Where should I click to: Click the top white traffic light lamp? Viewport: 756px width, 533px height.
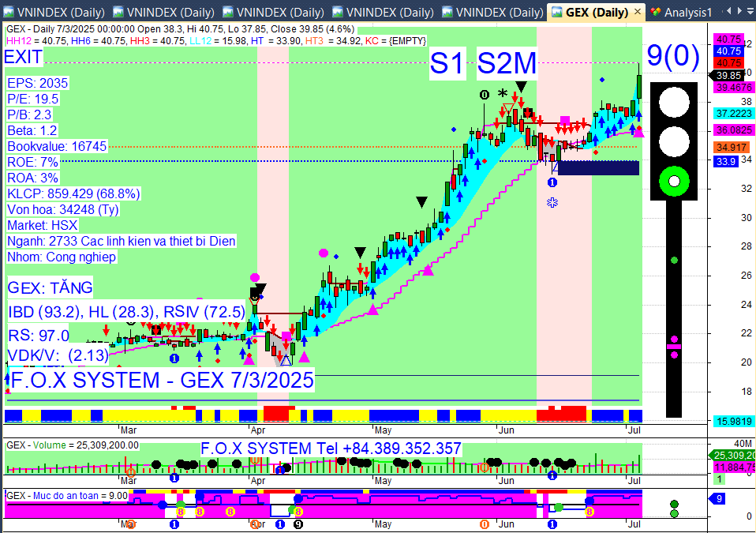(x=674, y=103)
